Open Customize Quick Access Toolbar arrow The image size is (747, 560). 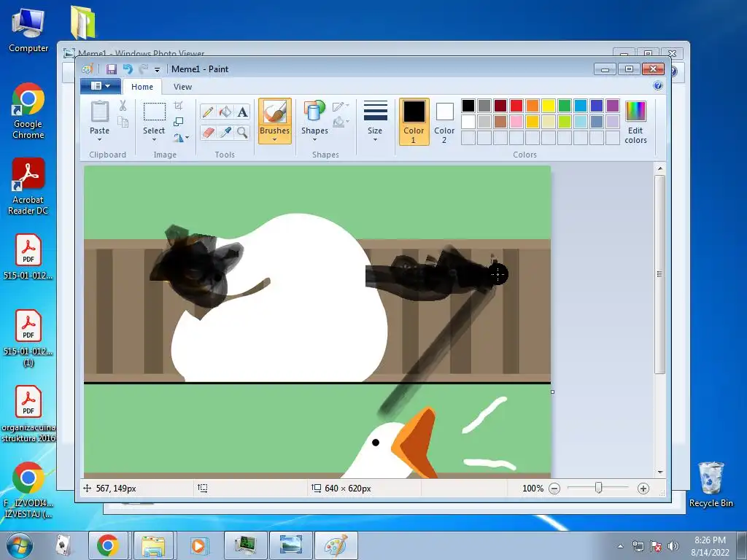click(157, 70)
